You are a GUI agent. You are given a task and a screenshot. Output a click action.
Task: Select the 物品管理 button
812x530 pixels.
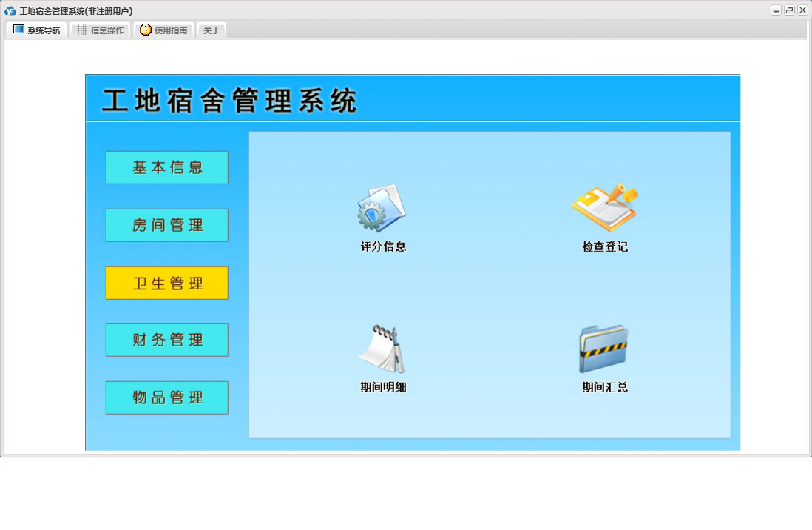point(166,397)
